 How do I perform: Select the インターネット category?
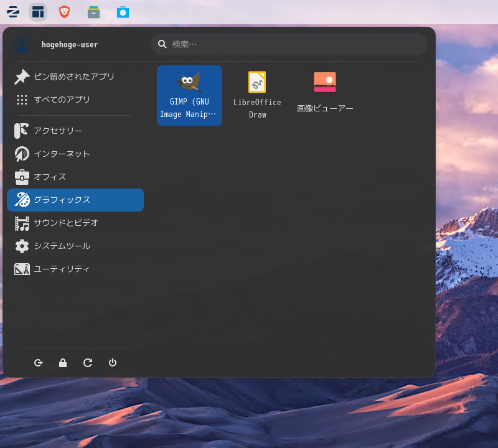tap(75, 154)
